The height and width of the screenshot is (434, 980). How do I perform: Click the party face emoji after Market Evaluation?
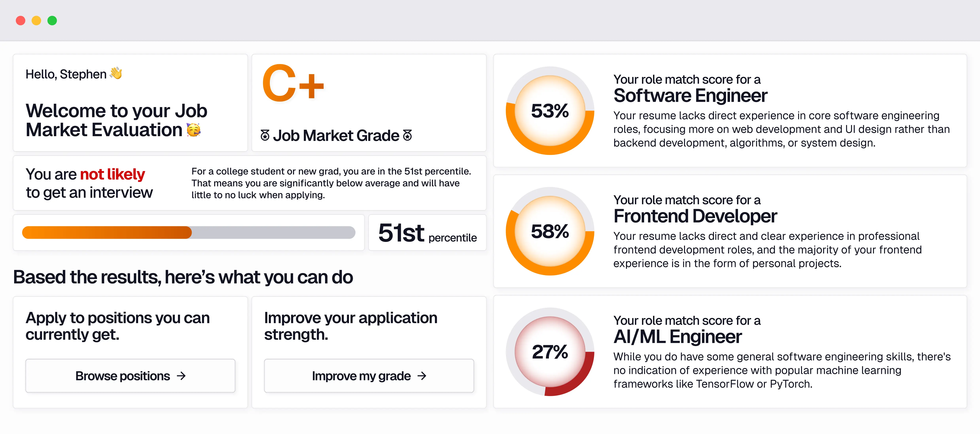[x=194, y=130]
